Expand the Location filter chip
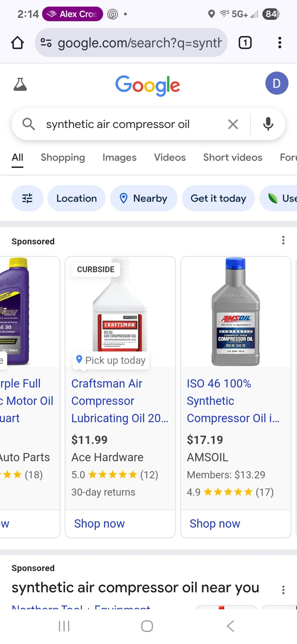This screenshot has width=297, height=644. point(76,198)
